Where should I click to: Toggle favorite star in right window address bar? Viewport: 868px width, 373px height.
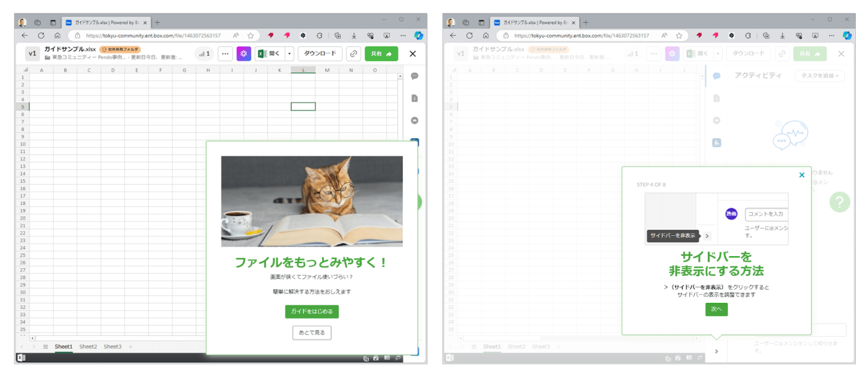point(679,36)
